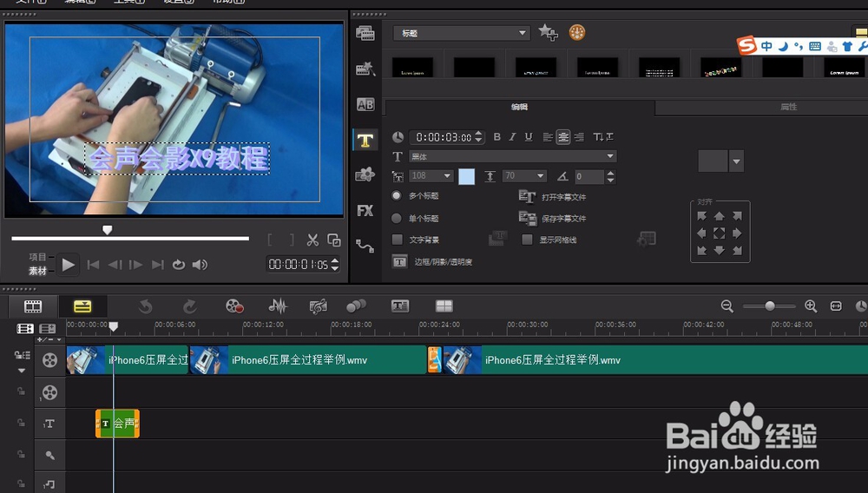Zoom out the timeline

727,306
